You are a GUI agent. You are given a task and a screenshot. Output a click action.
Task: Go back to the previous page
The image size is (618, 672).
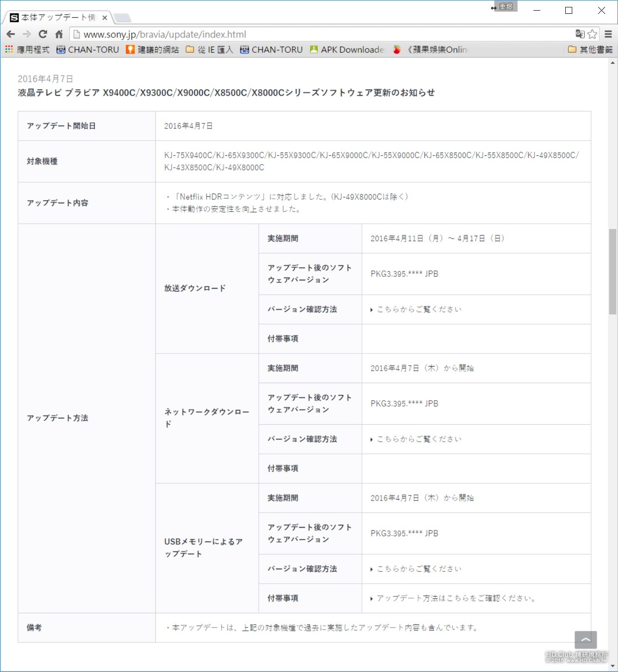(11, 34)
